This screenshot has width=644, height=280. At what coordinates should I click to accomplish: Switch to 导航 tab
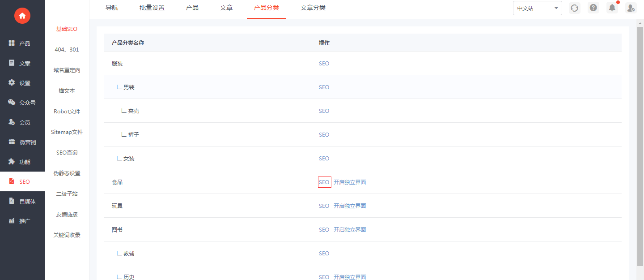112,8
